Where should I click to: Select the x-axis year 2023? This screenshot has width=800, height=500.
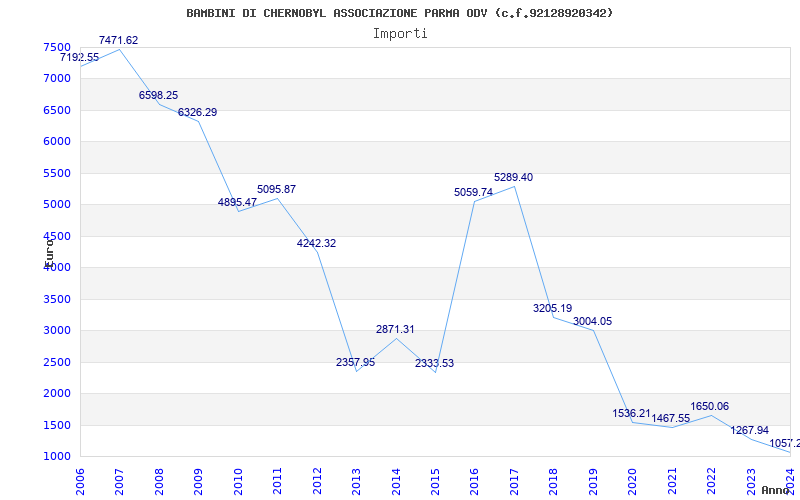(x=751, y=482)
